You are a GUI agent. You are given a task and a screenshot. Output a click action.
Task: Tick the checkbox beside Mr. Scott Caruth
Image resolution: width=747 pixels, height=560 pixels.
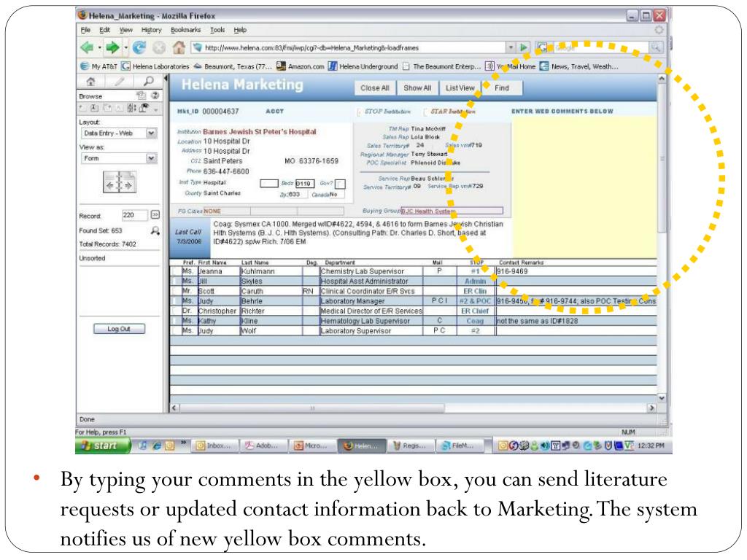[175, 291]
